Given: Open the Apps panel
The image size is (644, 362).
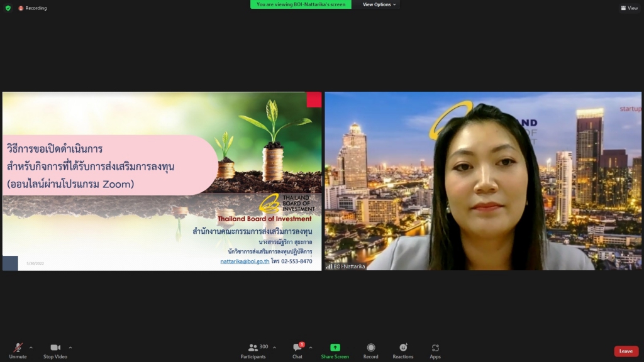Looking at the screenshot, I should click(x=435, y=351).
